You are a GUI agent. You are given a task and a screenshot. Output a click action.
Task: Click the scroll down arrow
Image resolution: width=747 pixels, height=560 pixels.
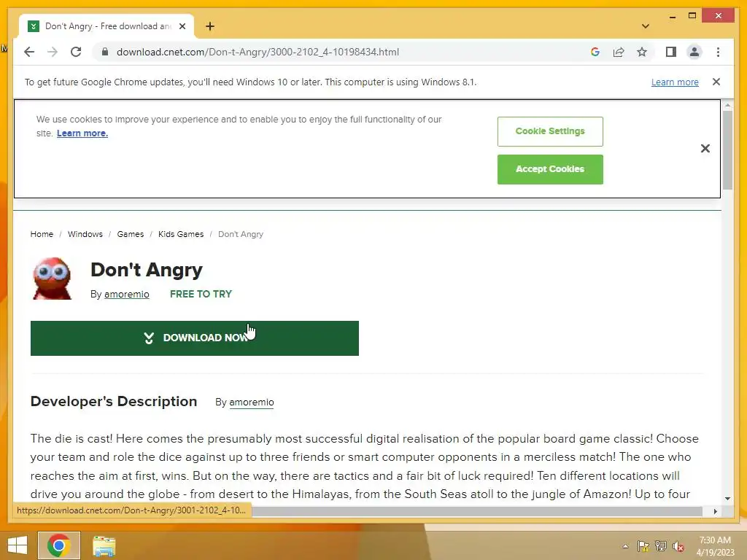727,499
